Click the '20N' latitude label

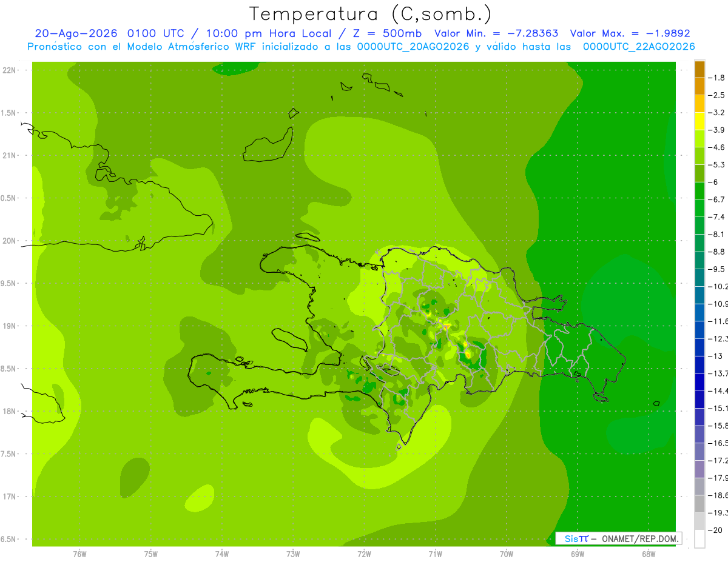(x=9, y=241)
